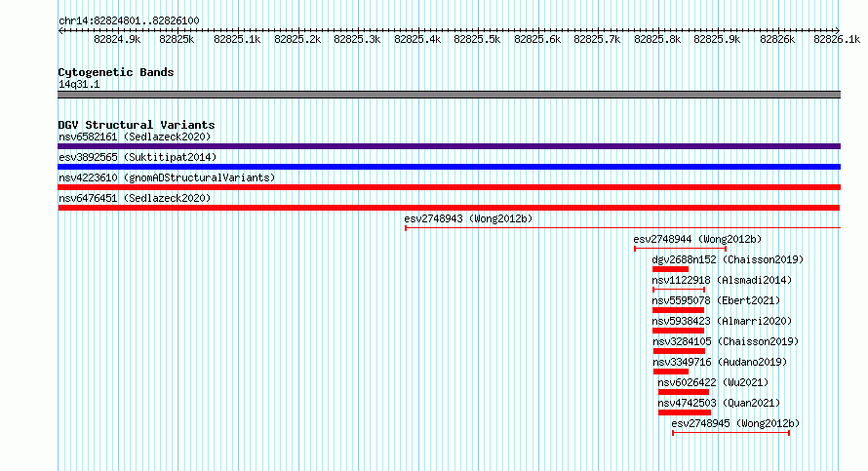Open the esv2748944 (Wong2012b) label
868x471 pixels.
[697, 239]
